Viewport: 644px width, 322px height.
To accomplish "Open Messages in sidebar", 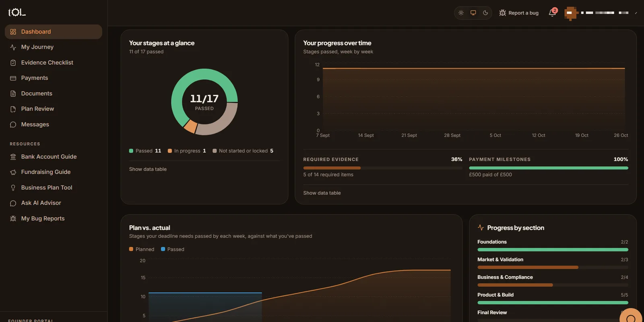I will (x=54, y=125).
